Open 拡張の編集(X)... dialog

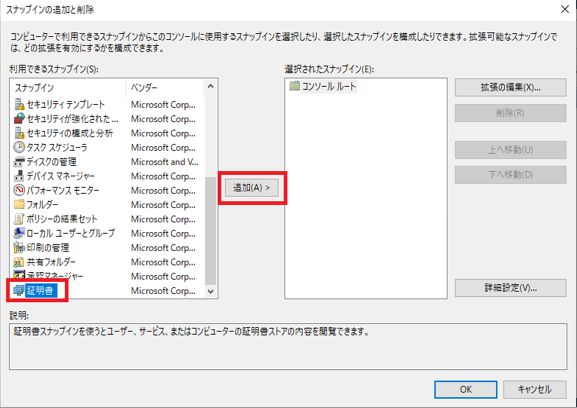point(510,88)
